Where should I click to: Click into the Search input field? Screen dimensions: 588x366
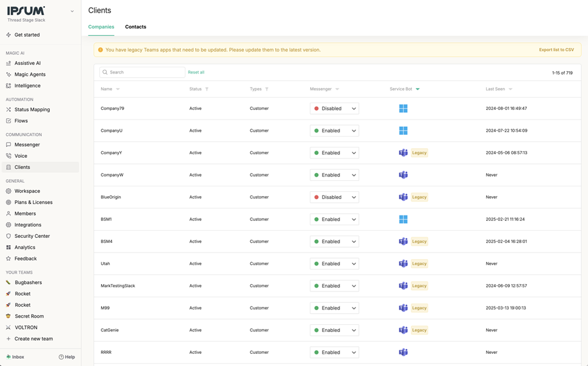tap(145, 72)
